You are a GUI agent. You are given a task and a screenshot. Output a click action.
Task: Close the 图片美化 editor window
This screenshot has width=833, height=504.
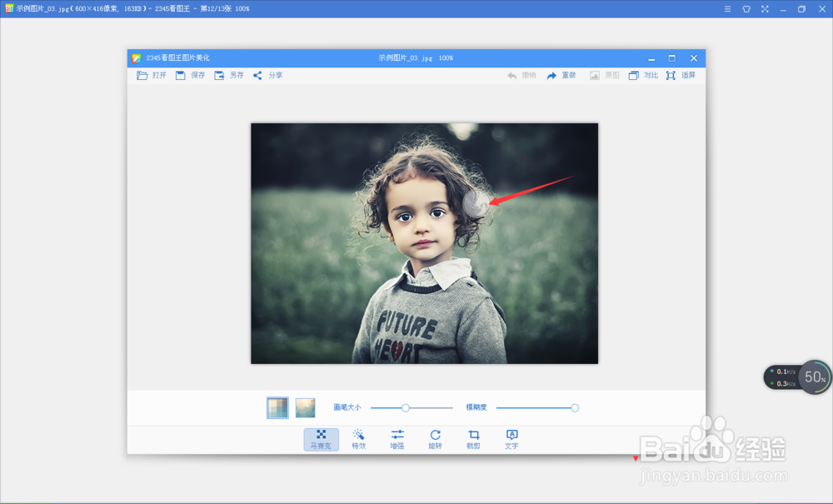coord(693,58)
